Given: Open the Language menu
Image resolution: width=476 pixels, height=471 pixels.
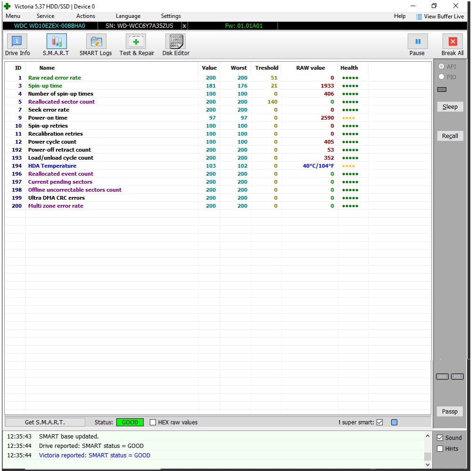Looking at the screenshot, I should [x=128, y=16].
